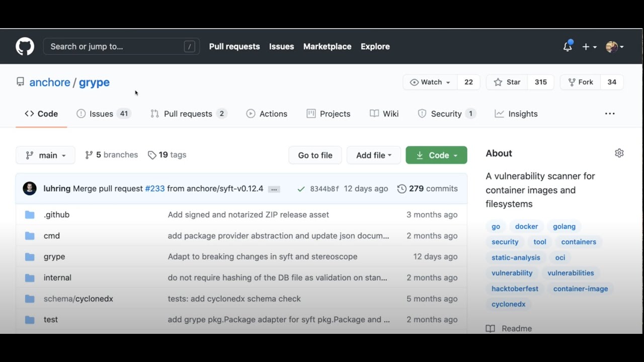This screenshot has width=644, height=362.
Task: Click luhring's commit author avatar
Action: [x=30, y=189]
